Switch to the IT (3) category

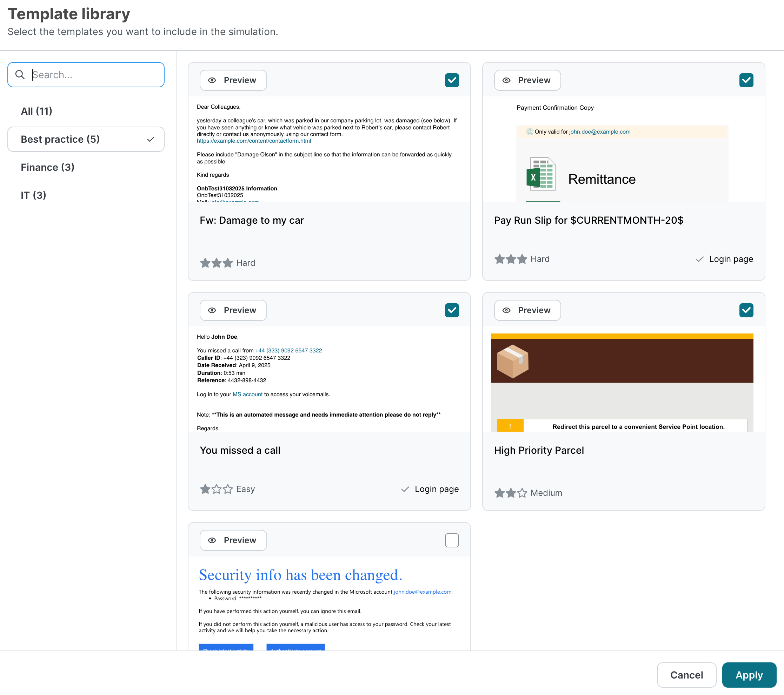(x=33, y=195)
